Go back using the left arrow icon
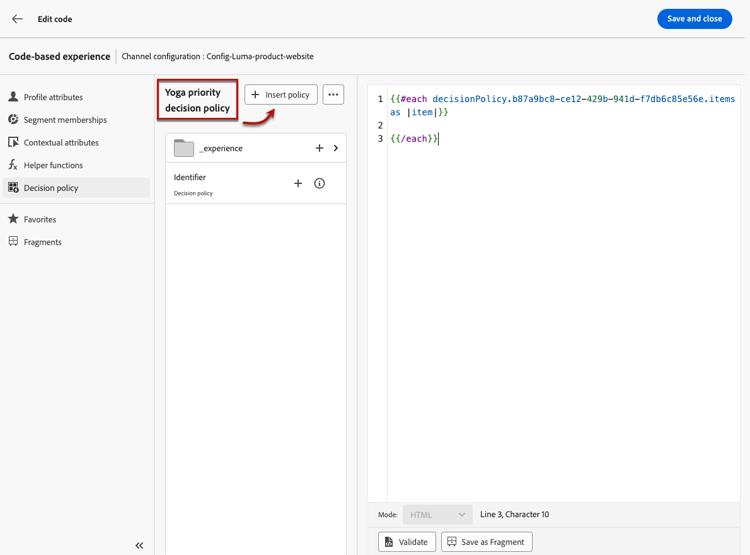 coord(17,19)
